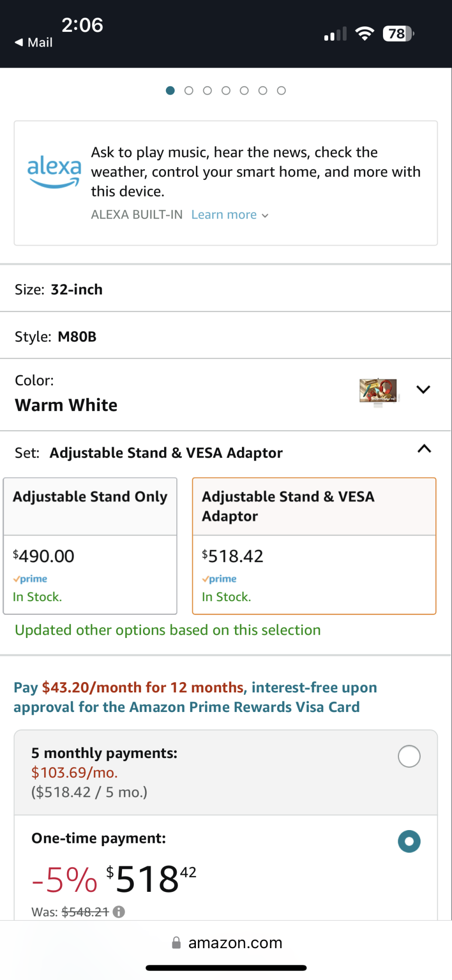452x980 pixels.
Task: Open the Amazon Prime Rewards Visa Card offer
Action: [x=195, y=697]
